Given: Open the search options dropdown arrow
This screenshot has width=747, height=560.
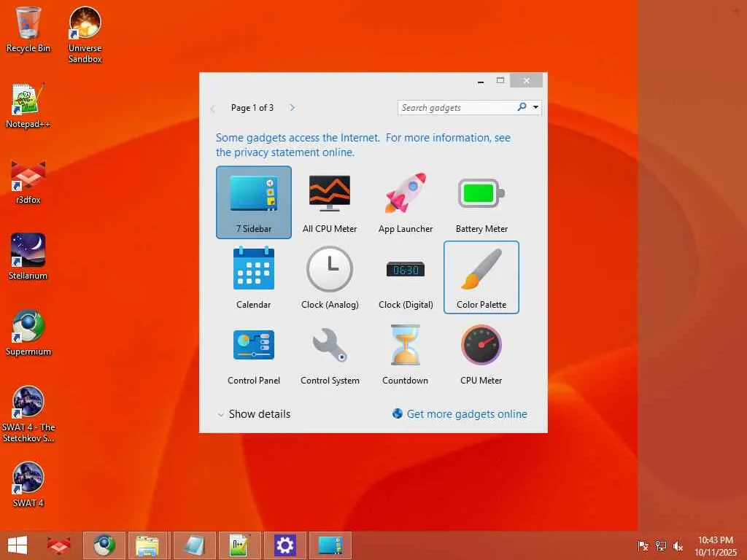Looking at the screenshot, I should click(536, 107).
